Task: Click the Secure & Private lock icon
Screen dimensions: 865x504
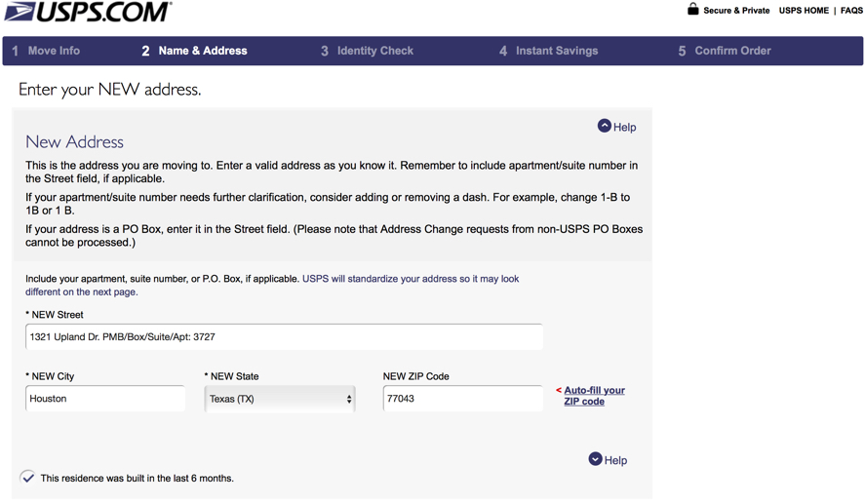Action: (x=693, y=9)
